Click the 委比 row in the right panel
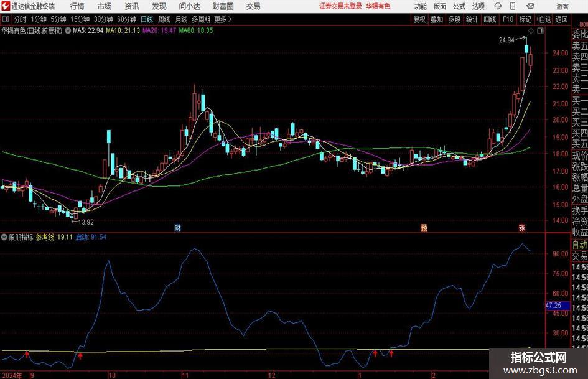Screen dimensions: 588x379 [x=580, y=34]
